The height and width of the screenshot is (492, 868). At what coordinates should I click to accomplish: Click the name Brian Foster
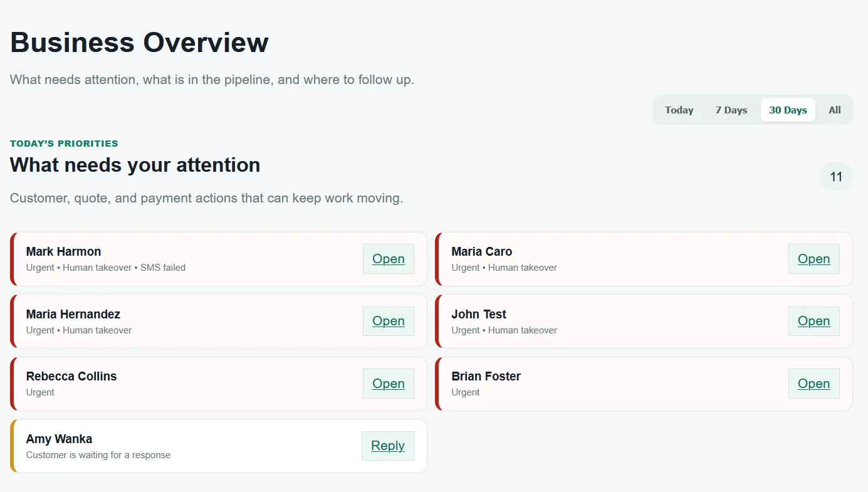[x=486, y=376]
